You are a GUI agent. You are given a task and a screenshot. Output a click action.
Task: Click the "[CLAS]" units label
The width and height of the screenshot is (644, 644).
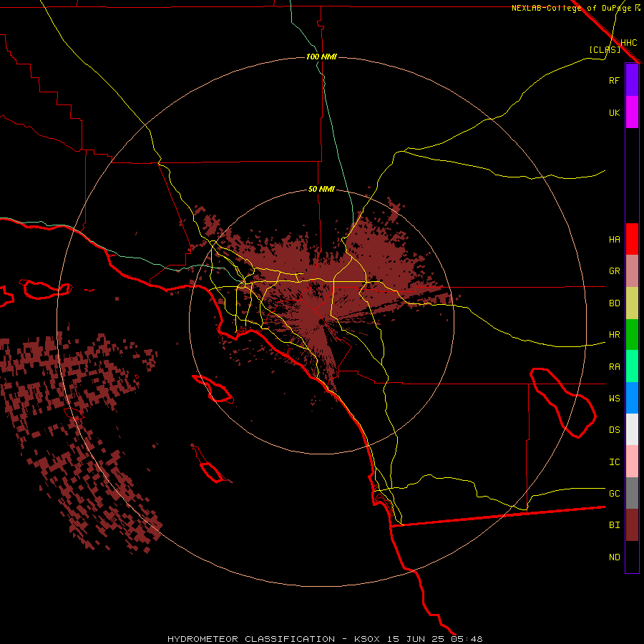(x=605, y=49)
